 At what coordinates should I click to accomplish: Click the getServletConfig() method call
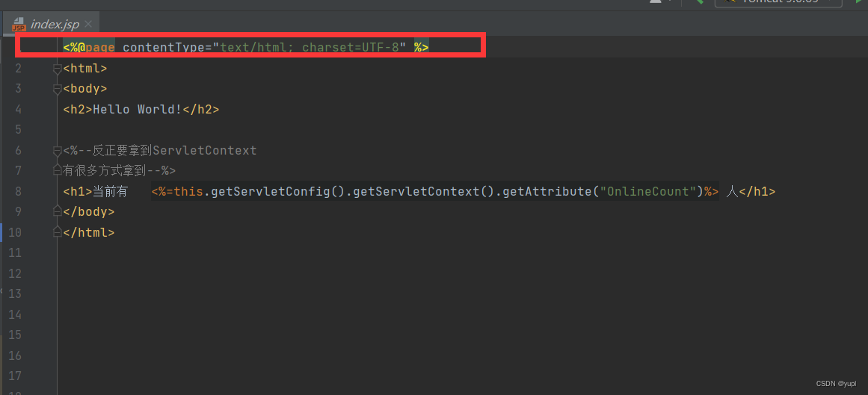coord(278,191)
